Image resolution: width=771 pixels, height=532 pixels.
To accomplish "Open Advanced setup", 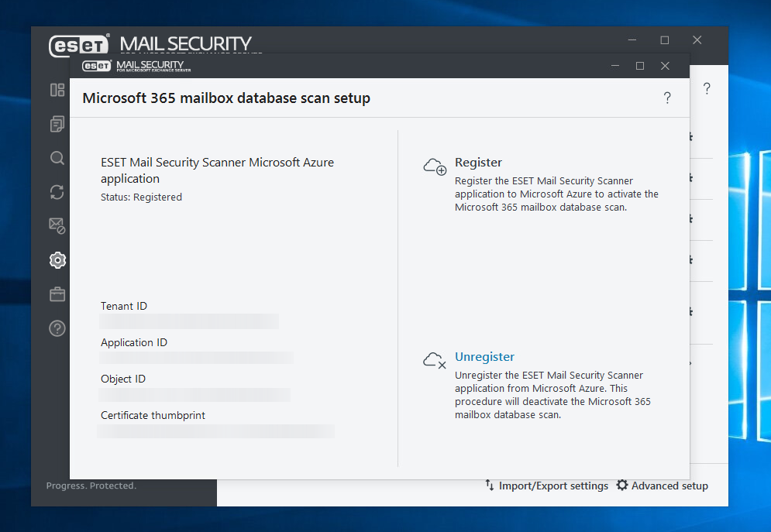I will click(x=663, y=486).
